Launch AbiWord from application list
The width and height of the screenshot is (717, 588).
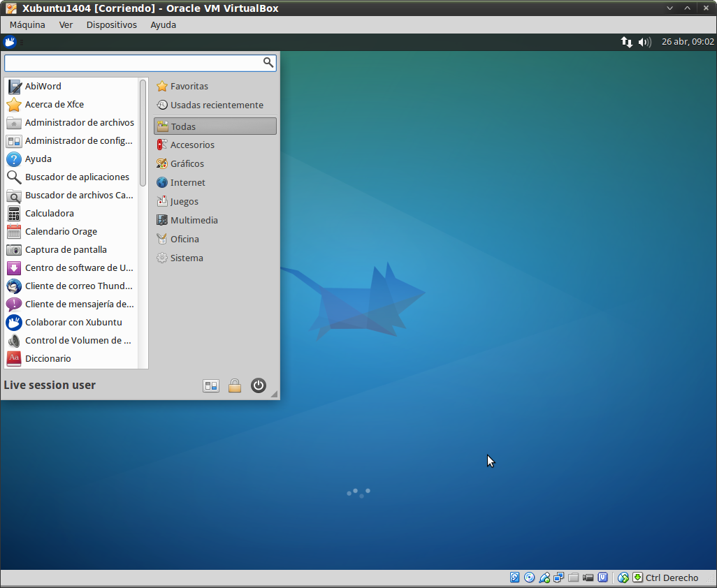point(43,87)
